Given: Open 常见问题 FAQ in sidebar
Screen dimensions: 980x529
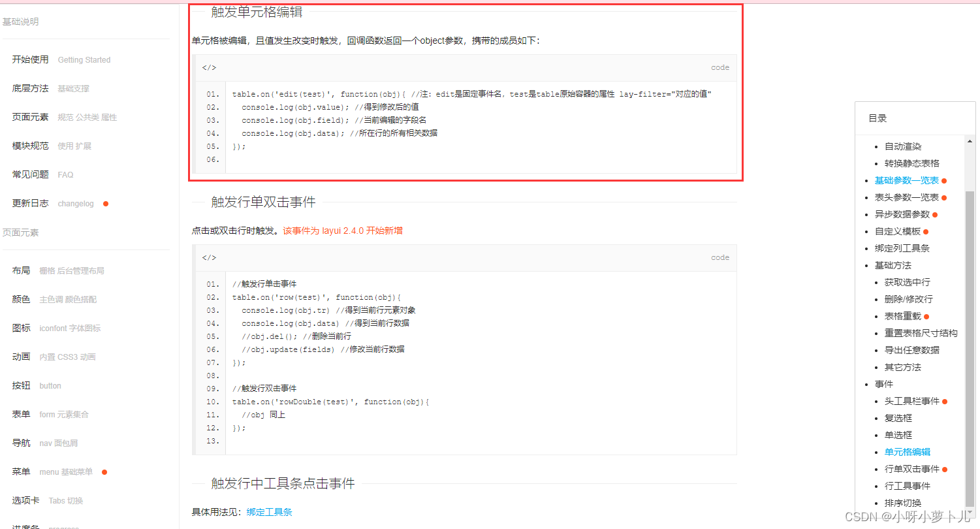Looking at the screenshot, I should (x=43, y=174).
